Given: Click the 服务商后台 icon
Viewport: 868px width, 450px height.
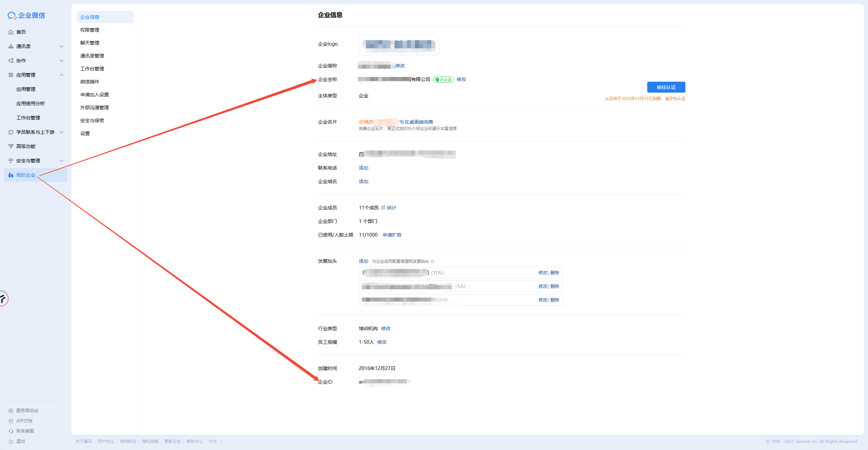Looking at the screenshot, I should coord(11,411).
